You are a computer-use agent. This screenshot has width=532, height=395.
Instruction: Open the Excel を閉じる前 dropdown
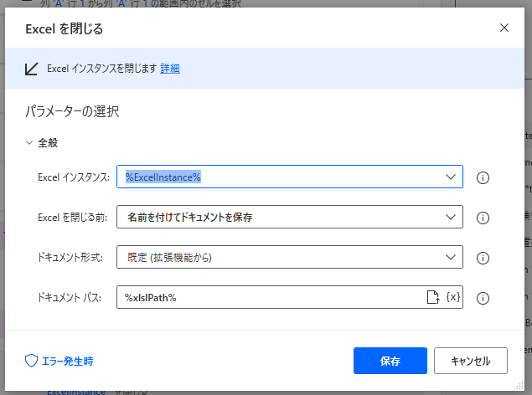[451, 217]
